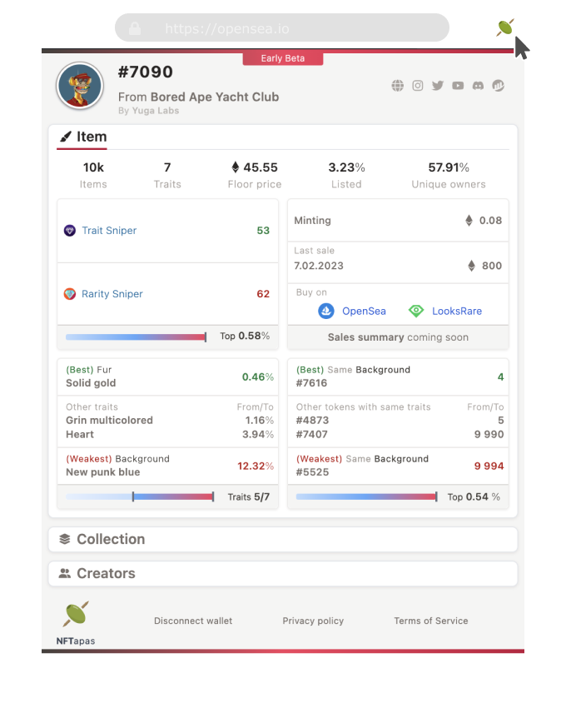Click the minting price 0.08
Image resolution: width=566 pixels, height=728 pixels.
pos(490,220)
